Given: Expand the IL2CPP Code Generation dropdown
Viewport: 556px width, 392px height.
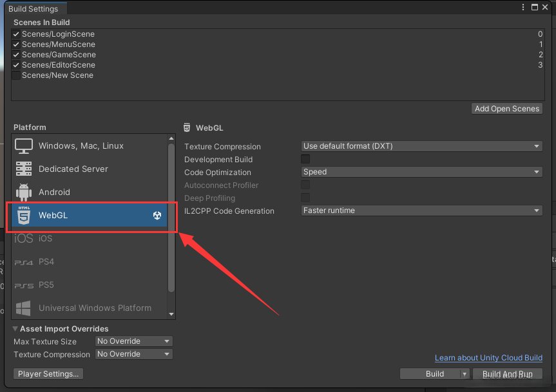Looking at the screenshot, I should [422, 210].
